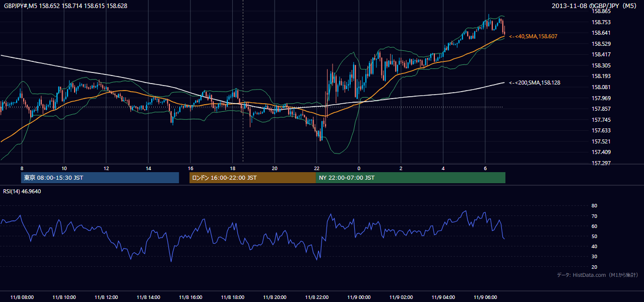
Task: Click price axis value 158.417
Action: [x=601, y=55]
